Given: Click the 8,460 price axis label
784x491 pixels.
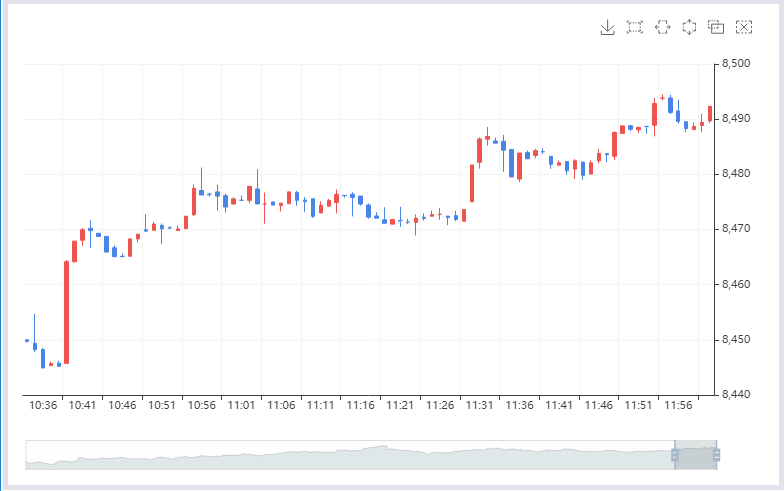Looking at the screenshot, I should coord(736,284).
